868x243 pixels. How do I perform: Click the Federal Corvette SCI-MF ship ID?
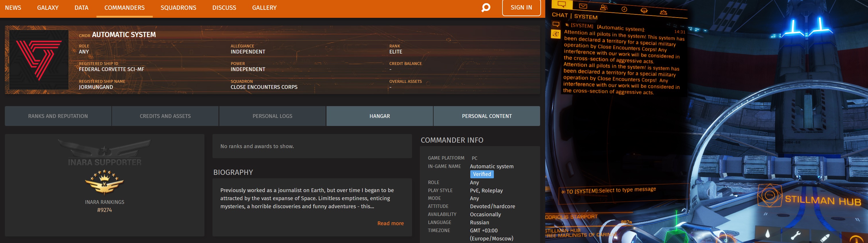111,69
